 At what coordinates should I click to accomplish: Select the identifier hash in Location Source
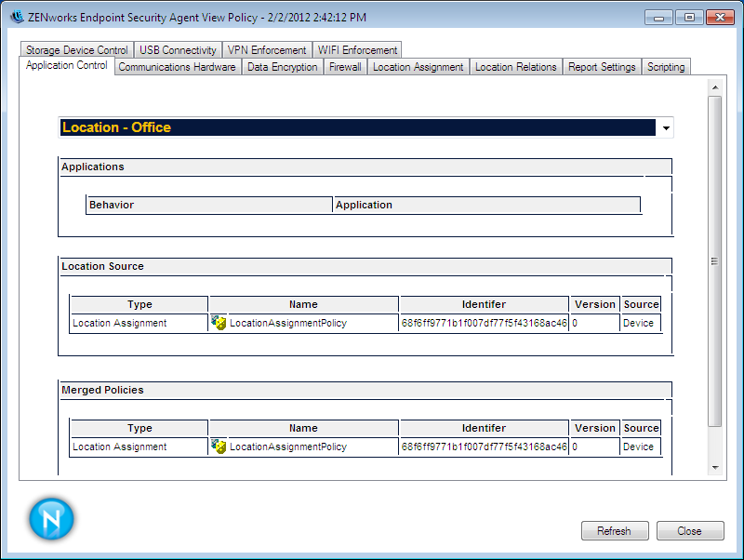pos(484,323)
